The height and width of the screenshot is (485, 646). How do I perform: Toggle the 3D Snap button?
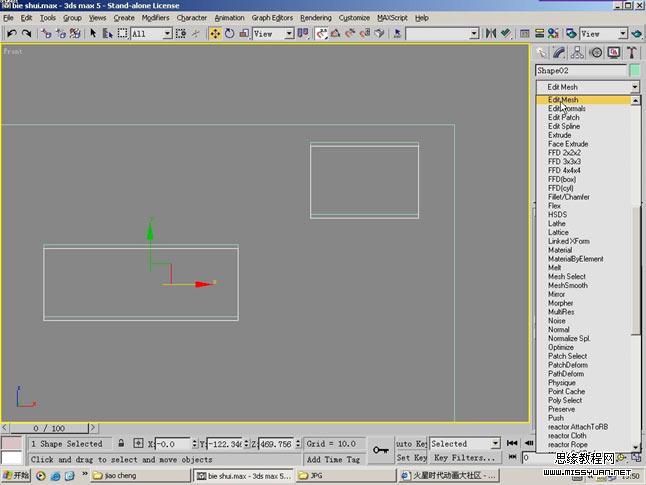321,33
